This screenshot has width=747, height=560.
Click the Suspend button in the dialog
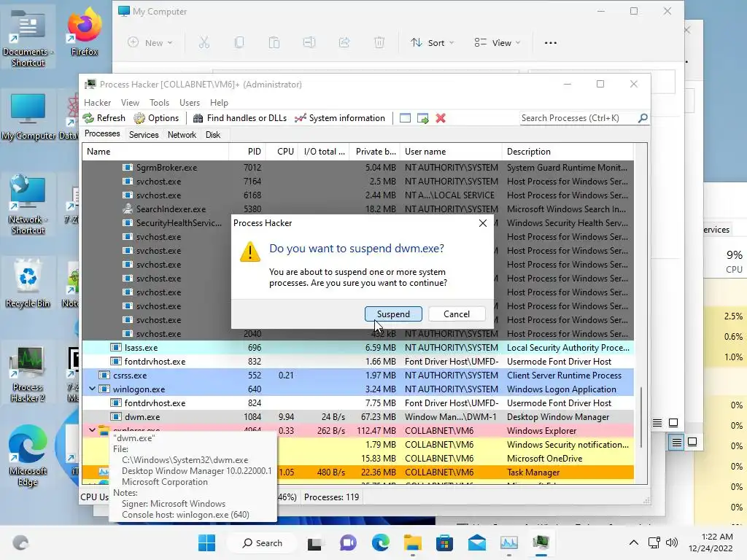tap(393, 314)
